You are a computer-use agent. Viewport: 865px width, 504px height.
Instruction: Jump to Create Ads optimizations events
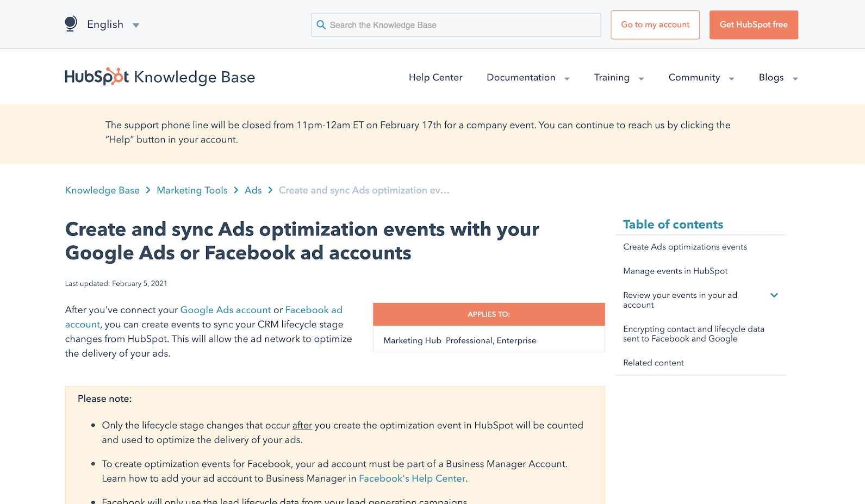tap(685, 247)
